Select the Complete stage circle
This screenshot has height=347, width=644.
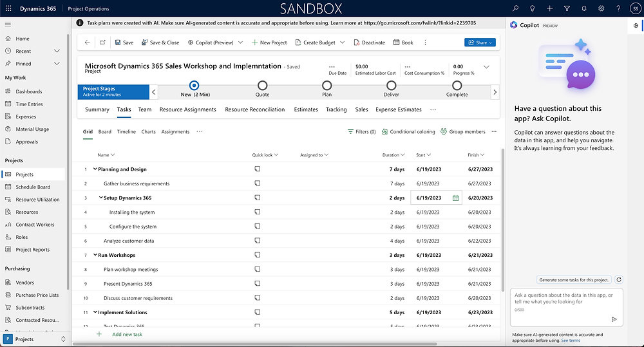pos(457,86)
